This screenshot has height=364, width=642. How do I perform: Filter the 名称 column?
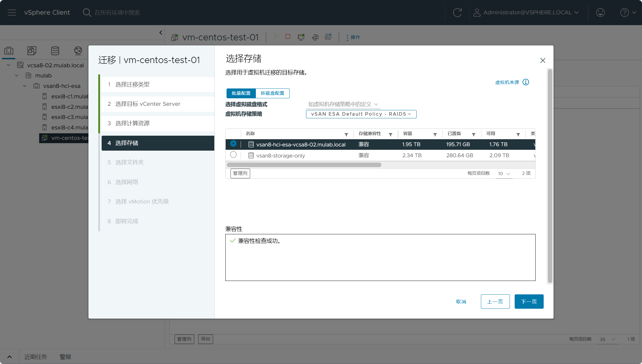(346, 134)
